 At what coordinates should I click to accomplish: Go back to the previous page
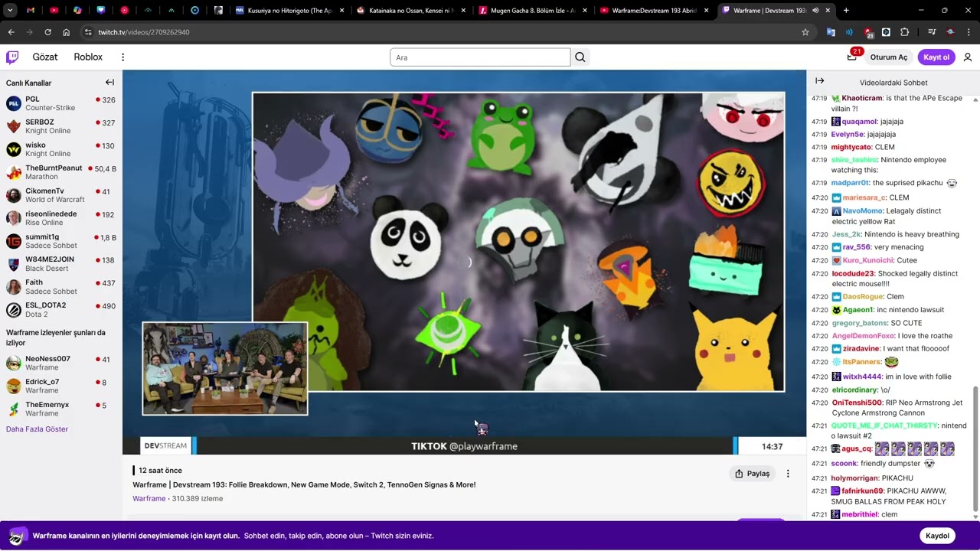click(11, 32)
